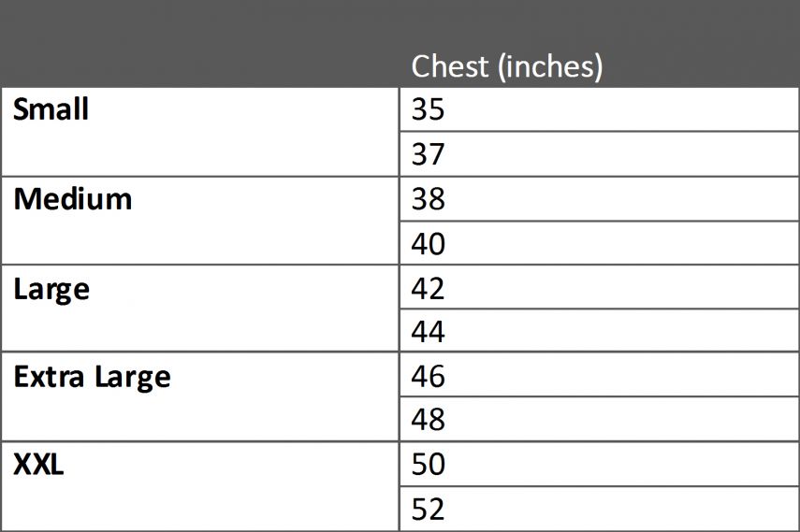Click the Chest (inches) column header
800x532 pixels.
tap(506, 66)
